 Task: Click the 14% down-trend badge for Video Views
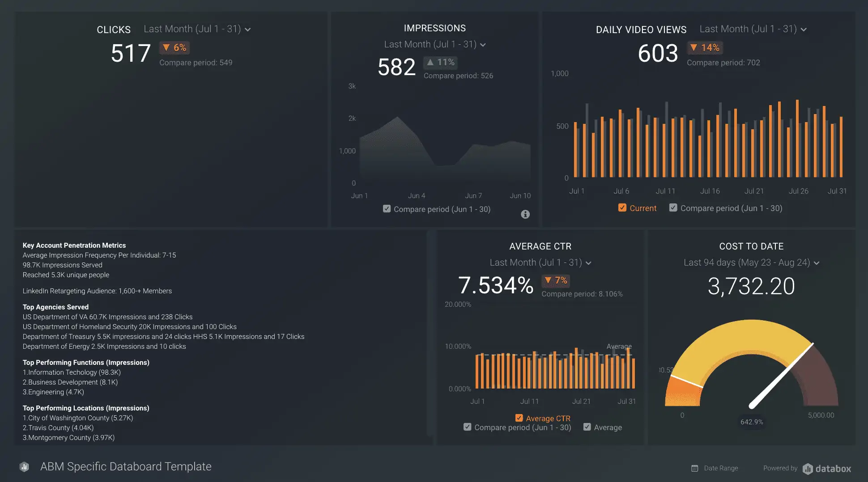point(705,48)
